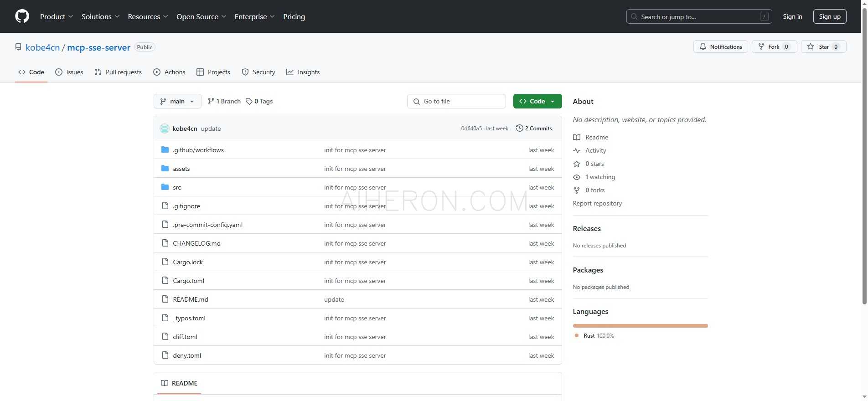Click Readme link in About
This screenshot has height=401, width=868.
click(597, 137)
